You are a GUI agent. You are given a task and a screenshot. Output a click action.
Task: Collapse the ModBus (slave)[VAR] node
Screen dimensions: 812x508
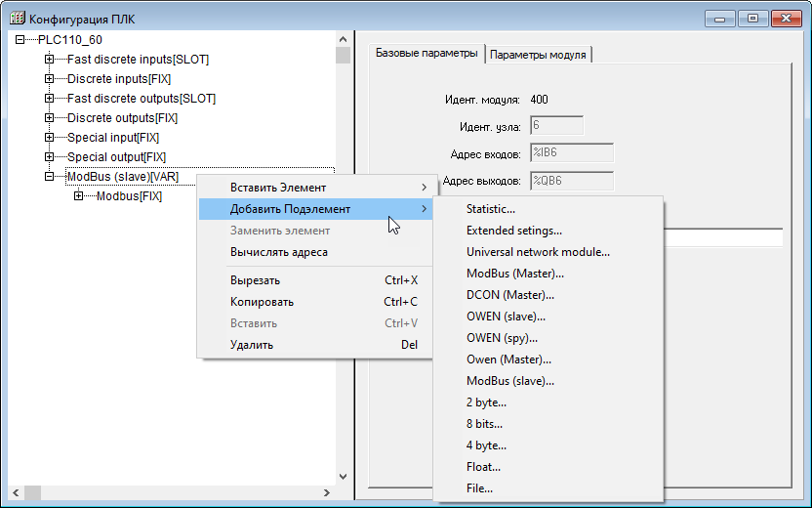pyautogui.click(x=49, y=177)
